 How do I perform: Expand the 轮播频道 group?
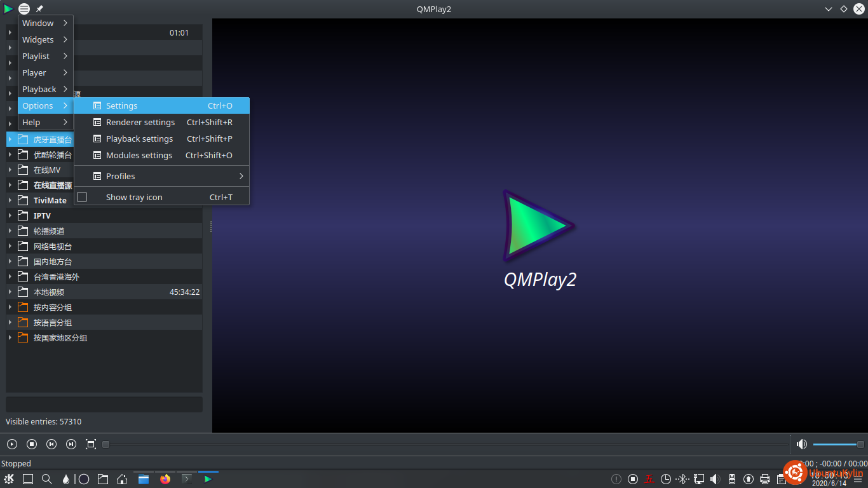(10, 231)
